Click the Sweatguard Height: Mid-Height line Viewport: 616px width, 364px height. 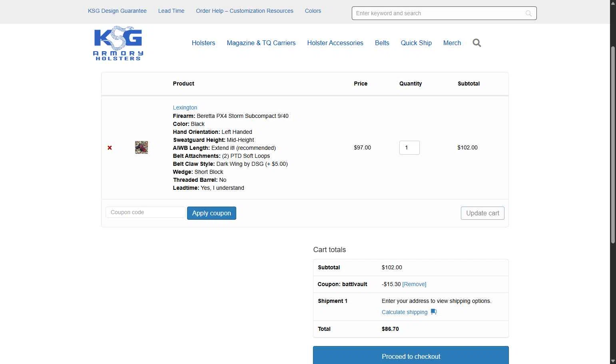pyautogui.click(x=213, y=140)
